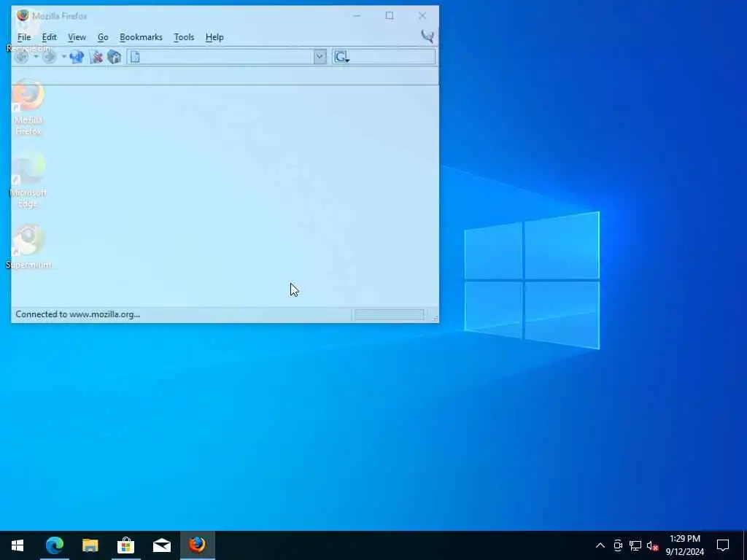Screen dimensions: 747x560
Task: Click the muted volume tray icon
Action: (652, 545)
